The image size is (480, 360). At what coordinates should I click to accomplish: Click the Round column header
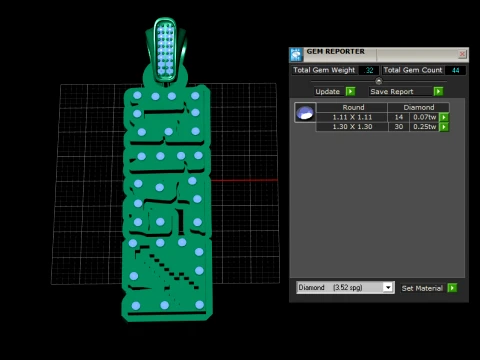point(353,107)
